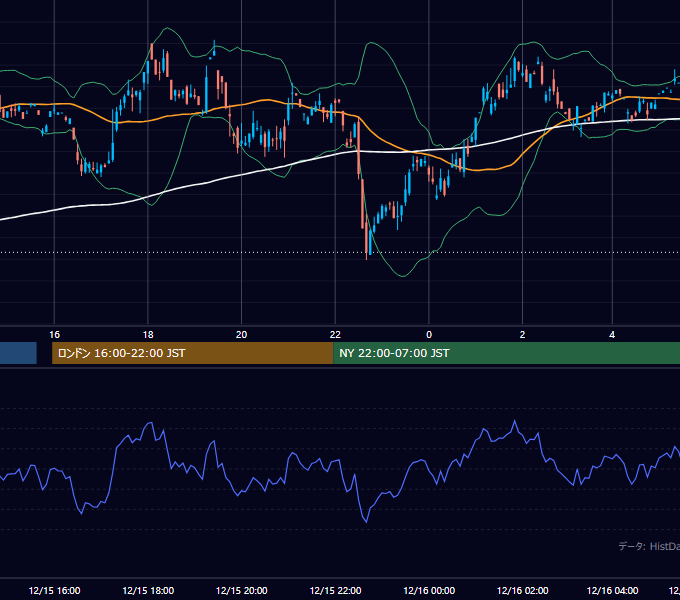The width and height of the screenshot is (680, 600).
Task: Click the London 16:00-22:00 JST session bar
Action: [x=193, y=353]
